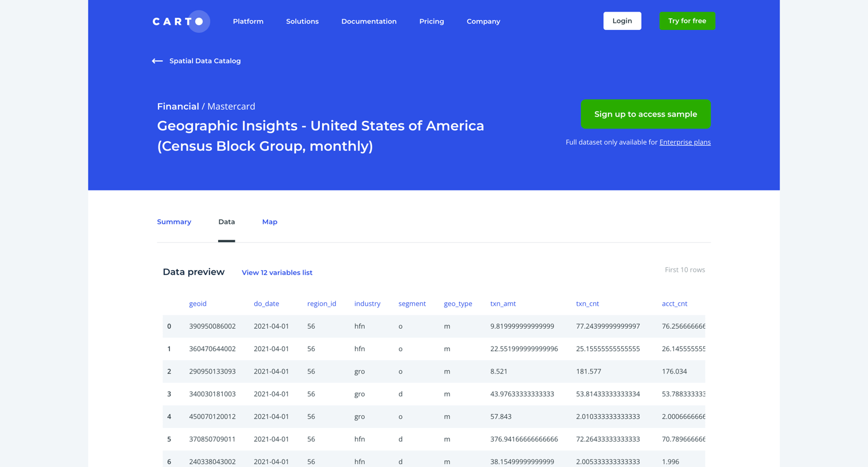Click the CARTO logo

[181, 21]
